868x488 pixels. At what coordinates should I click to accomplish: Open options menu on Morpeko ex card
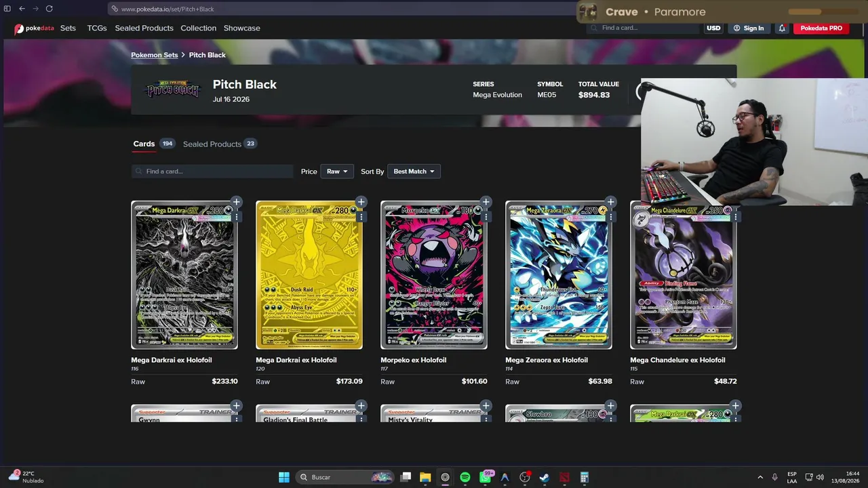tap(486, 217)
